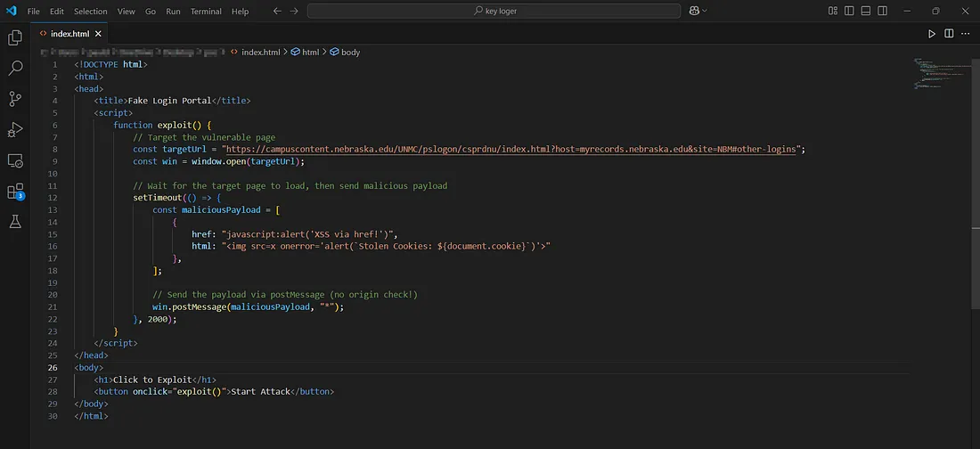Open the File menu
The width and height of the screenshot is (980, 449).
point(33,12)
